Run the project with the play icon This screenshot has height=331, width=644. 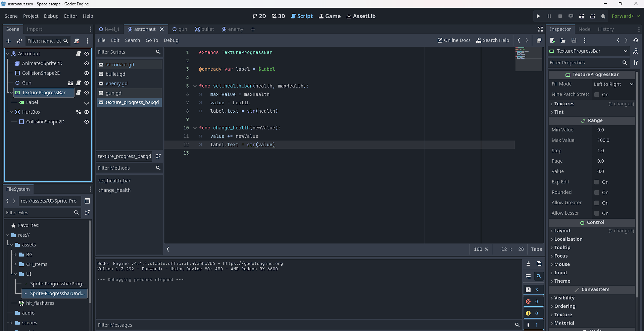pyautogui.click(x=538, y=16)
